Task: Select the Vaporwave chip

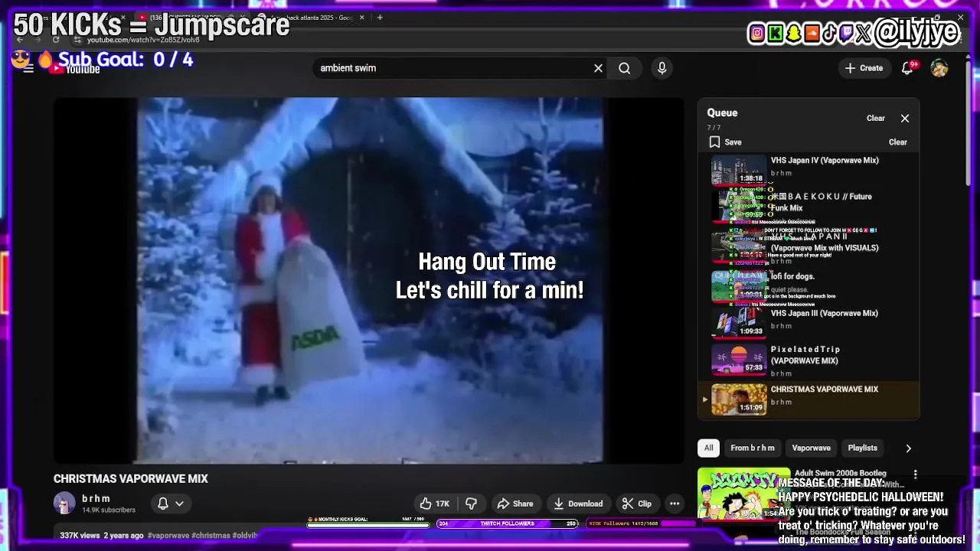Action: click(x=811, y=448)
